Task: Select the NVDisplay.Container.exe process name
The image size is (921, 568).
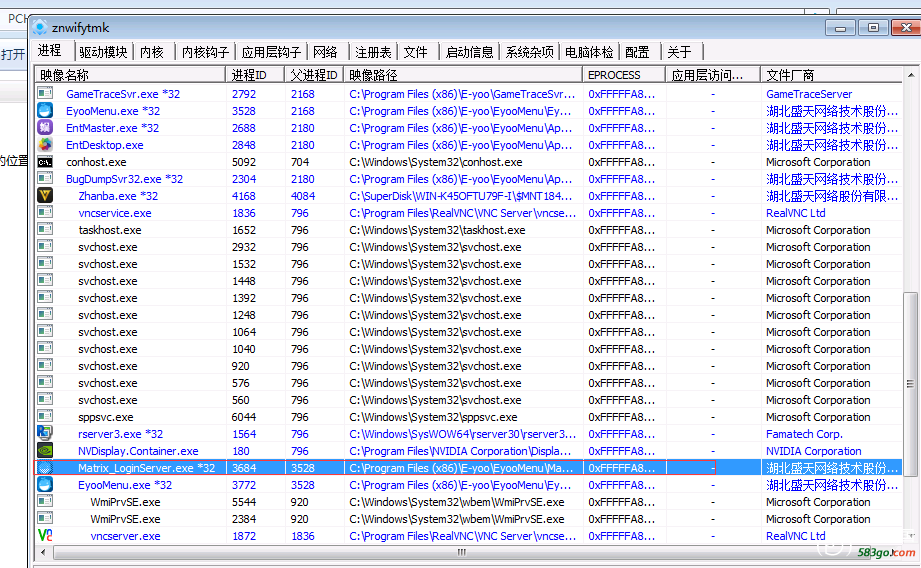Action: coord(138,451)
